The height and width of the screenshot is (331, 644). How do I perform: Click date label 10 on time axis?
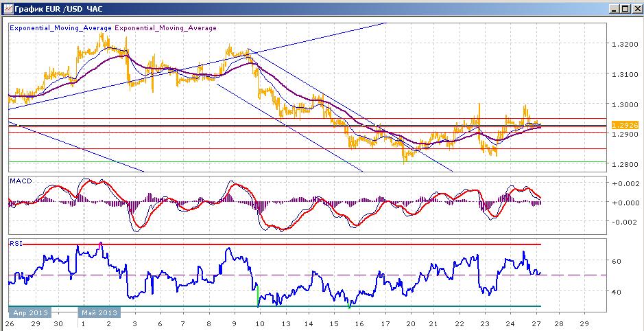click(259, 323)
